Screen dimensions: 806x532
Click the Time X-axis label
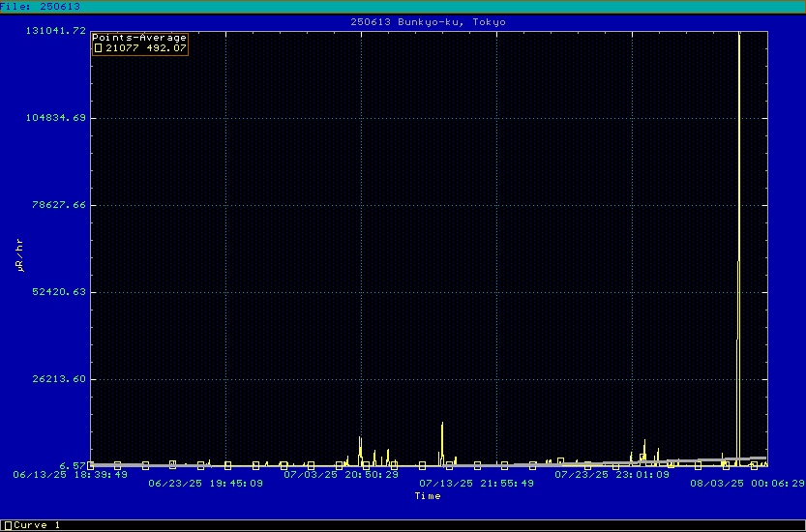[x=428, y=496]
